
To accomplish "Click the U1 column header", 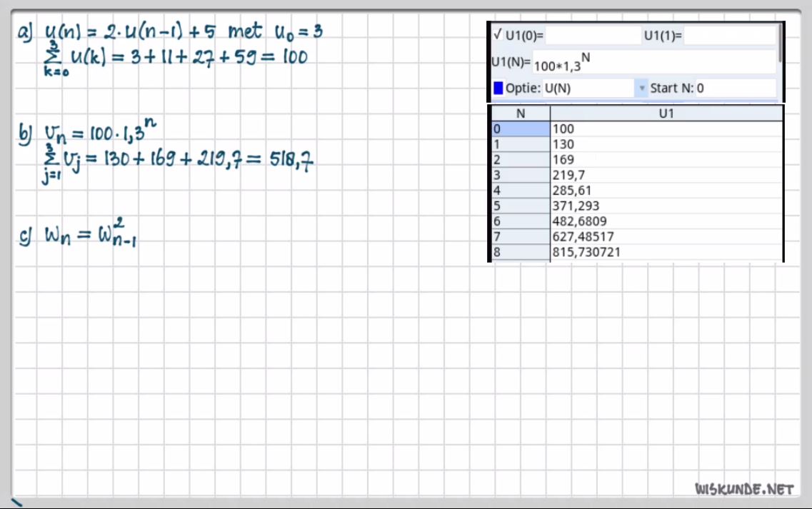I will pos(666,114).
